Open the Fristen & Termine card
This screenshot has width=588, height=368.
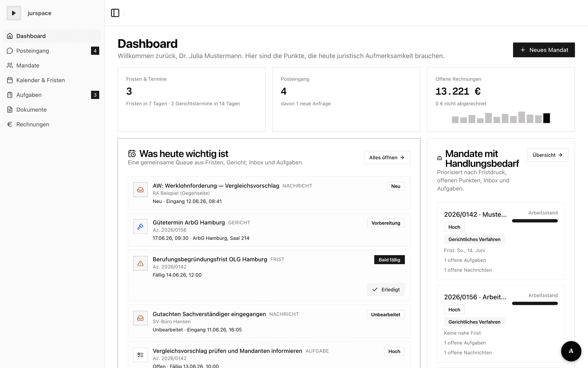pyautogui.click(x=191, y=99)
